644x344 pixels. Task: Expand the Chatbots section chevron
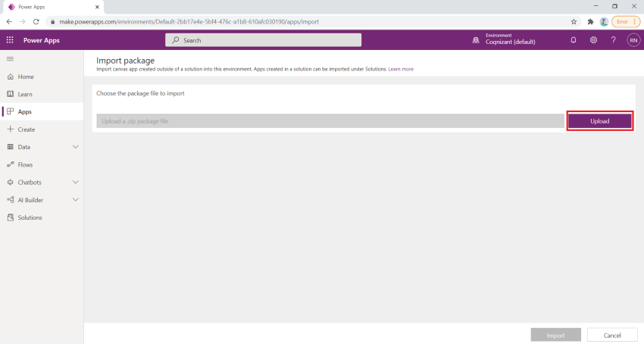[x=76, y=182]
